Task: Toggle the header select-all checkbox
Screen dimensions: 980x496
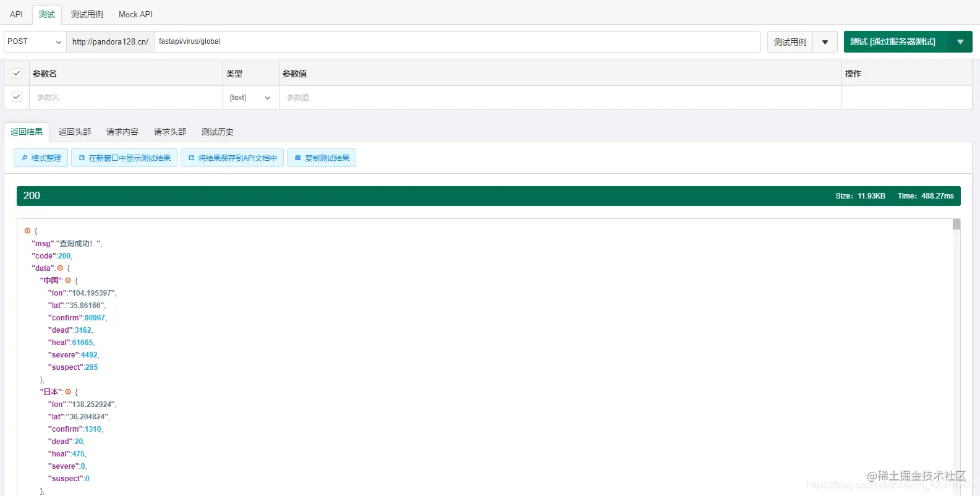Action: pyautogui.click(x=17, y=73)
